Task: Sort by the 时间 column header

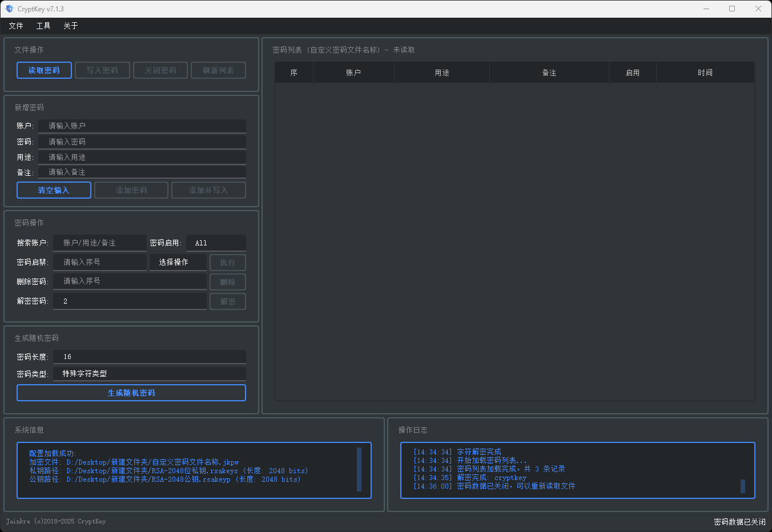Action: click(705, 72)
